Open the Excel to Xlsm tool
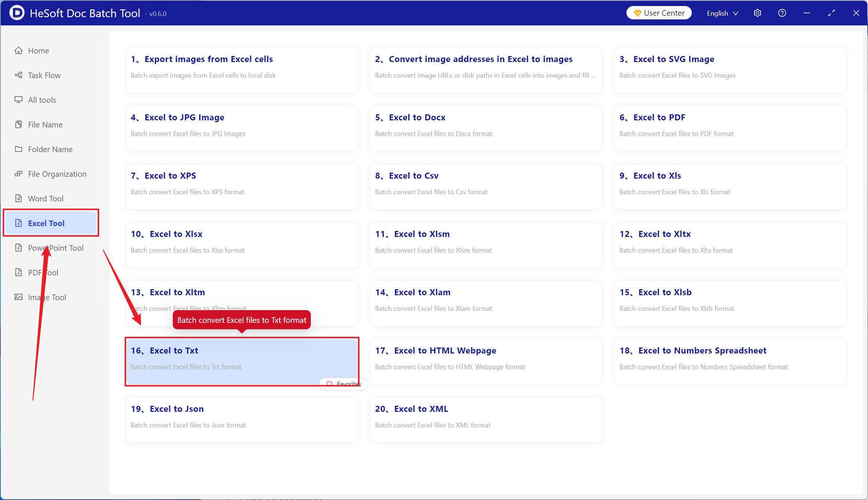 click(486, 245)
